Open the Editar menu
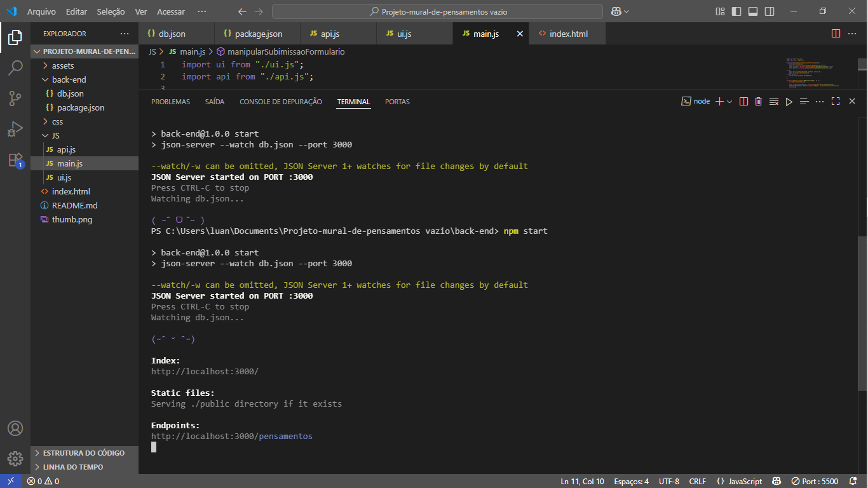Image resolution: width=868 pixels, height=488 pixels. coord(76,11)
